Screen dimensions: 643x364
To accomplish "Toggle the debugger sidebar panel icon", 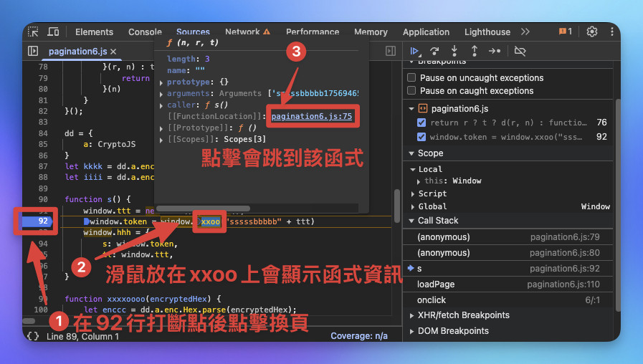I will (x=391, y=51).
